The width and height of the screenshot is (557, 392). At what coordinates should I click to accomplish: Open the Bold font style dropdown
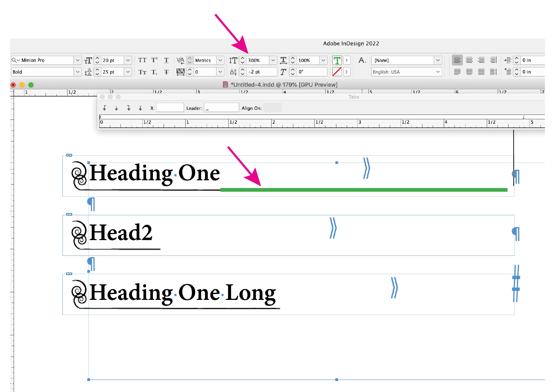[x=78, y=72]
